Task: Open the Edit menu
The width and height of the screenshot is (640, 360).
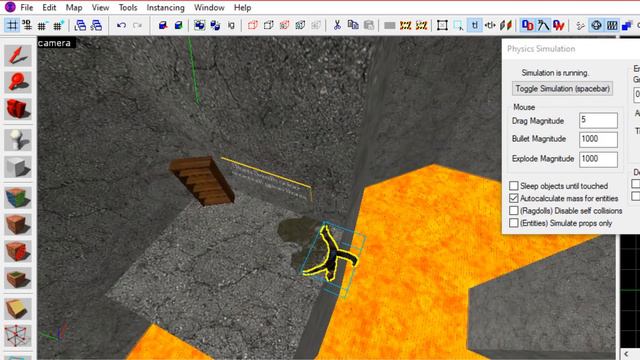Action: click(49, 7)
